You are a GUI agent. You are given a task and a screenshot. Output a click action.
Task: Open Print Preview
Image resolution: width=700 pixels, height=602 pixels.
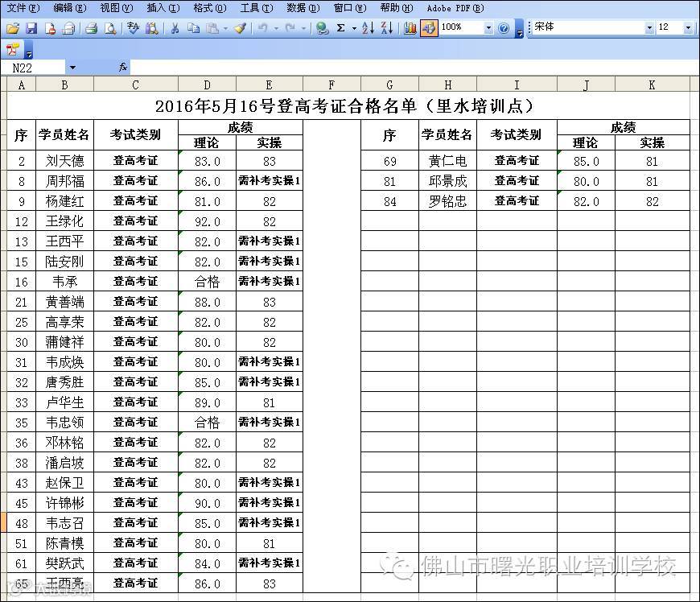[109, 28]
